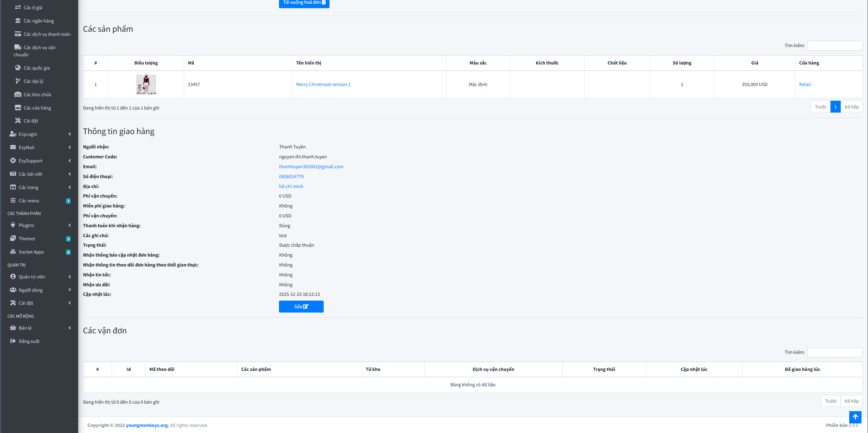The height and width of the screenshot is (433, 868).
Task: Focus the product table search field
Action: [x=835, y=45]
